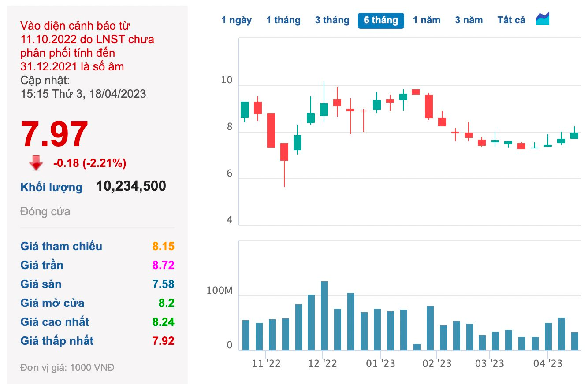The height and width of the screenshot is (384, 588).
Task: Click the smallest volume bar in the volume chart
Action: coord(417,347)
